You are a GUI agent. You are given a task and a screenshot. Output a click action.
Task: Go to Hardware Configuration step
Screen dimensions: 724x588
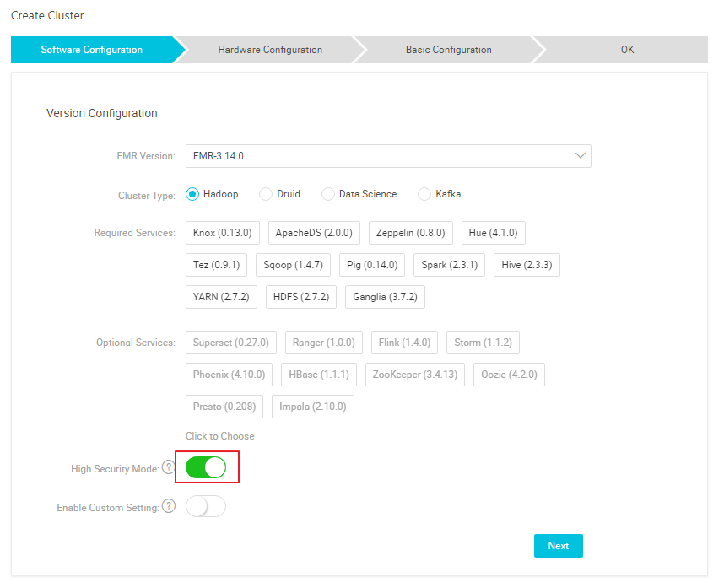270,50
